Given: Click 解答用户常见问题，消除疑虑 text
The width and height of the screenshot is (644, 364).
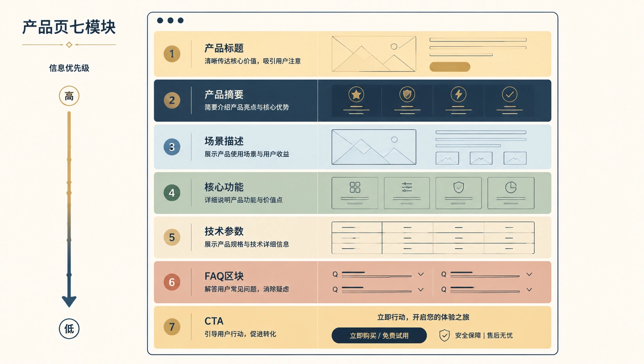Looking at the screenshot, I should point(247,289).
